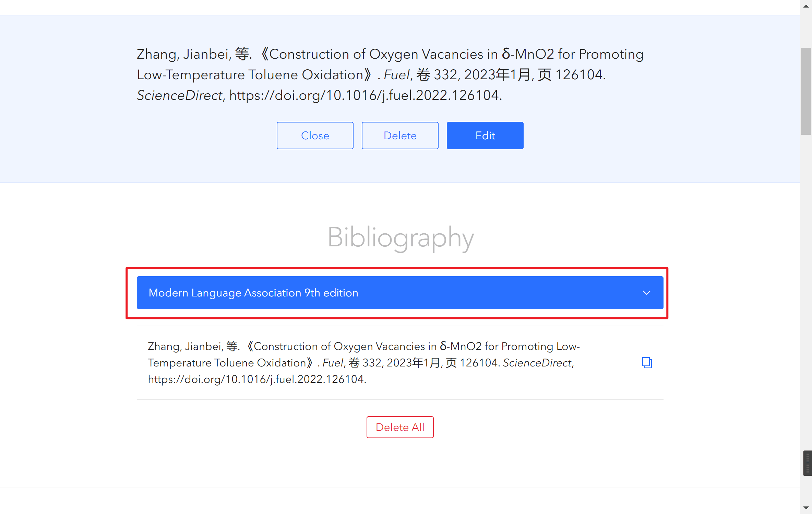Edit the Zhang, Jianbei citation
The image size is (812, 514).
point(485,136)
